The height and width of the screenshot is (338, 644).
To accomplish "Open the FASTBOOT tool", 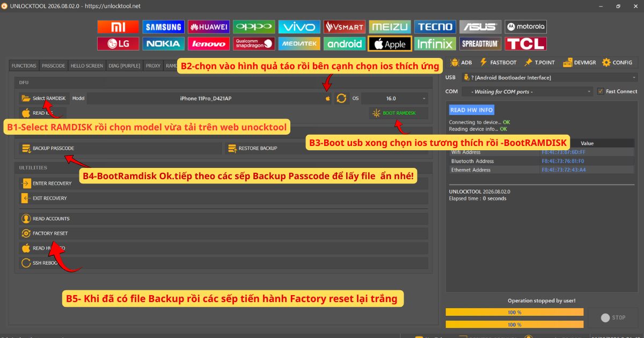I will [x=497, y=63].
